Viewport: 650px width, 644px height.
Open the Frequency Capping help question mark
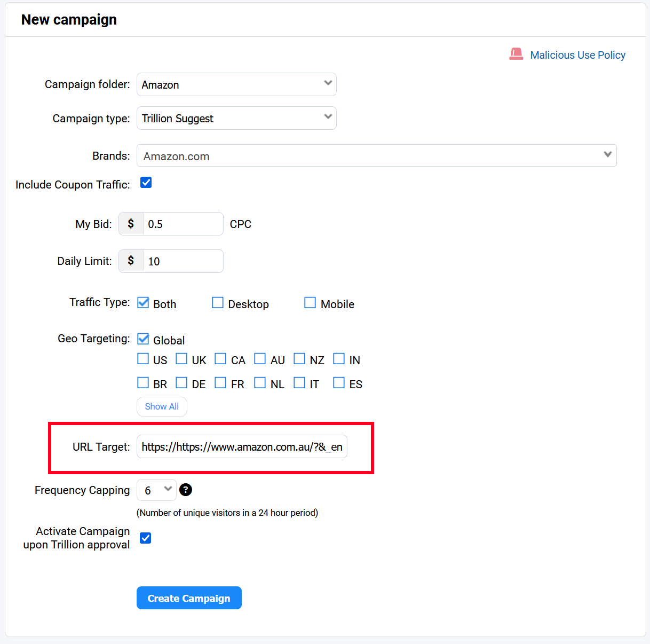point(186,490)
